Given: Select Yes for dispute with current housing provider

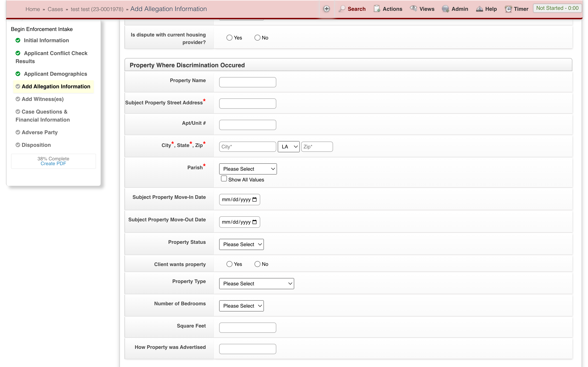Looking at the screenshot, I should [x=229, y=38].
